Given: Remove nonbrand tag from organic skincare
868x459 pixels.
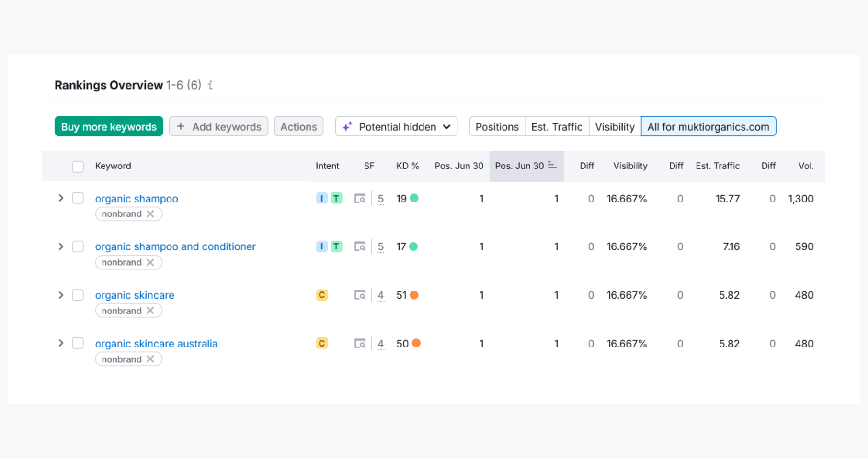Looking at the screenshot, I should (150, 311).
